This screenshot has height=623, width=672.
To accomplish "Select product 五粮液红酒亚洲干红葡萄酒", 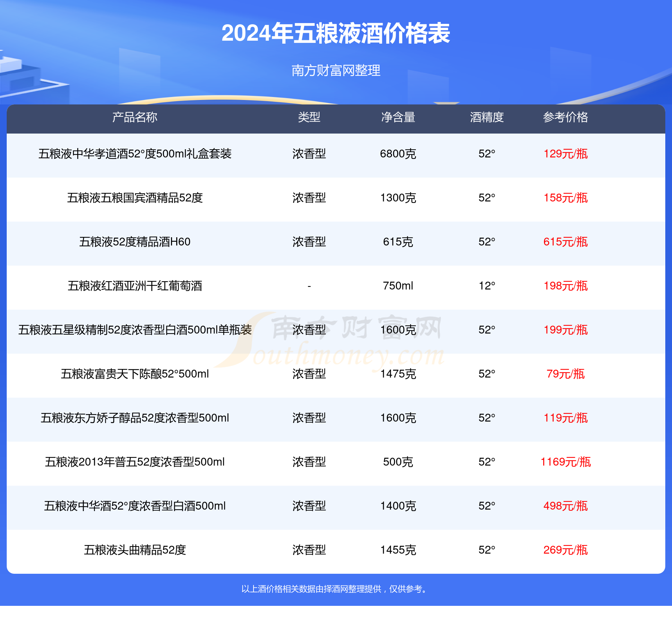I will [135, 286].
